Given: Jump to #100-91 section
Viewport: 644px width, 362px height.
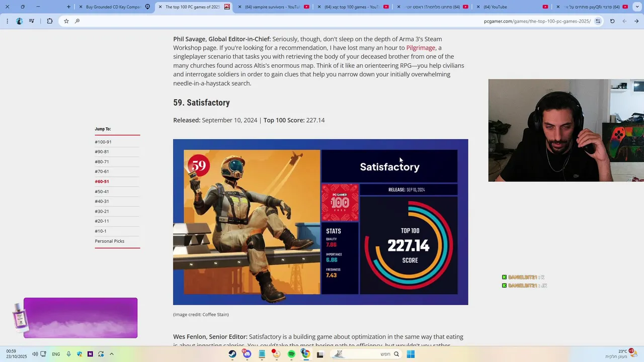Looking at the screenshot, I should tap(103, 142).
